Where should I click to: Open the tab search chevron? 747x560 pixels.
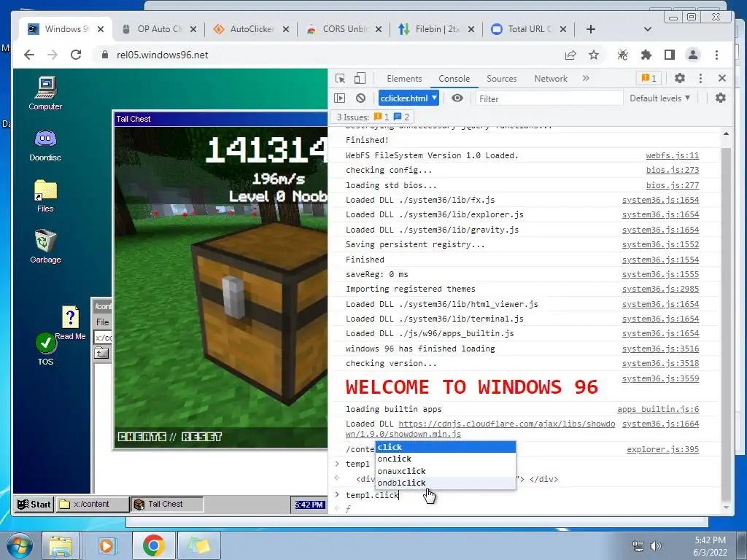(648, 29)
